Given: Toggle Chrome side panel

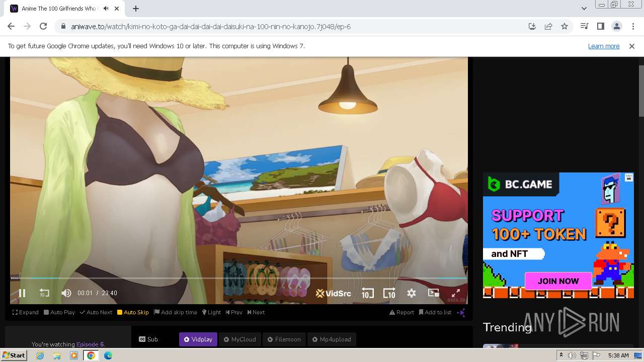Looking at the screenshot, I should click(600, 26).
